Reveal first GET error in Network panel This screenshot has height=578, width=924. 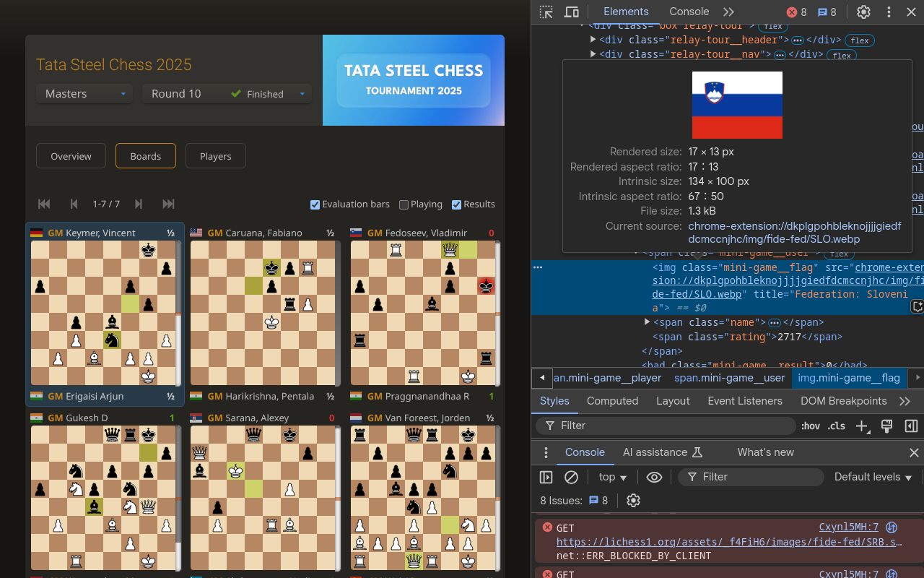(x=892, y=527)
